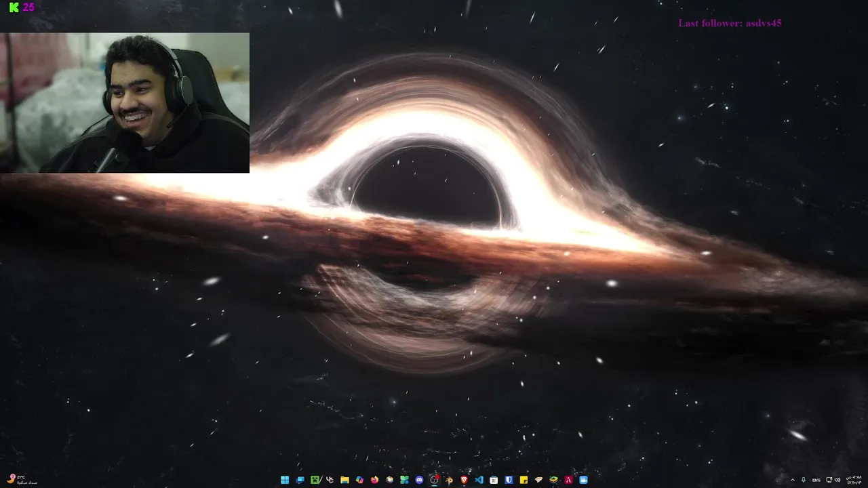Viewport: 868px width, 488px height.
Task: Open Bitwarden from the taskbar
Action: click(509, 480)
